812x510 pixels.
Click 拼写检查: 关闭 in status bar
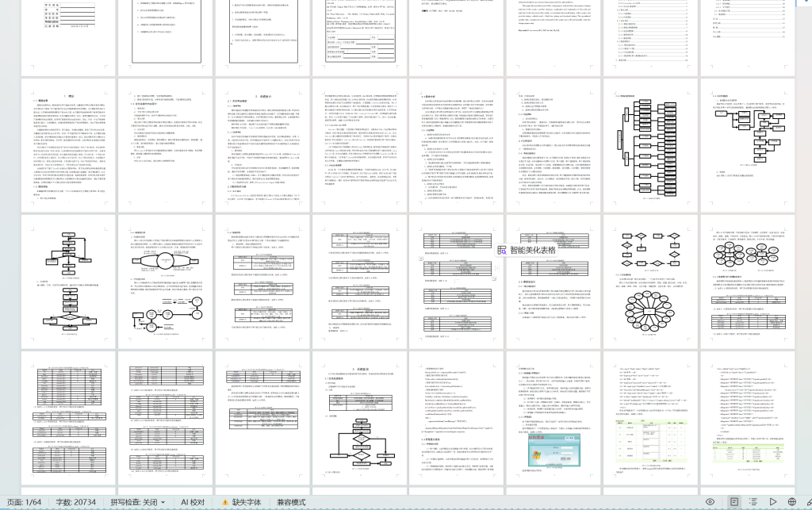pyautogui.click(x=134, y=502)
